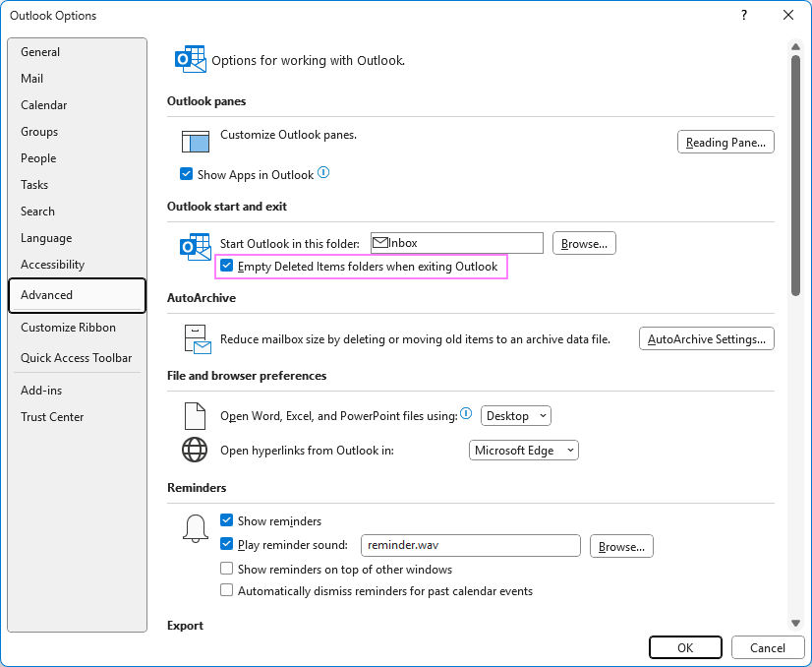Select People in the sidebar
Viewport: 812px width, 667px height.
pos(77,158)
